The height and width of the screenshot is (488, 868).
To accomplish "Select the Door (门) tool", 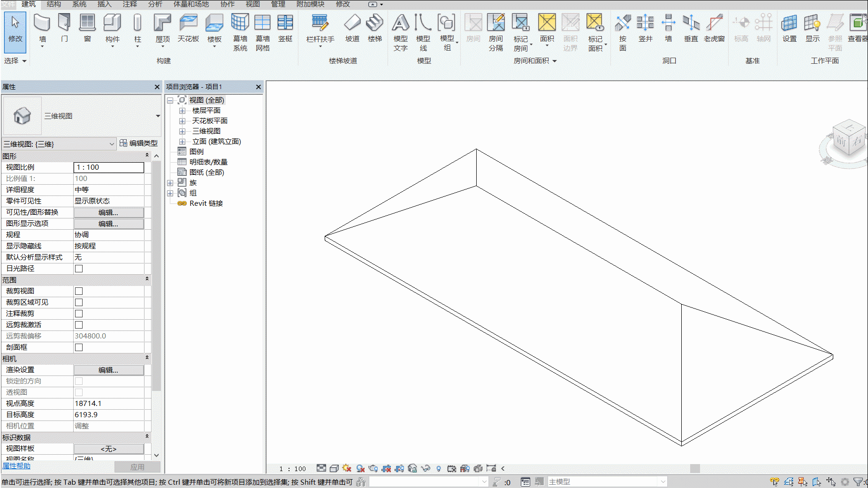I will (x=64, y=28).
